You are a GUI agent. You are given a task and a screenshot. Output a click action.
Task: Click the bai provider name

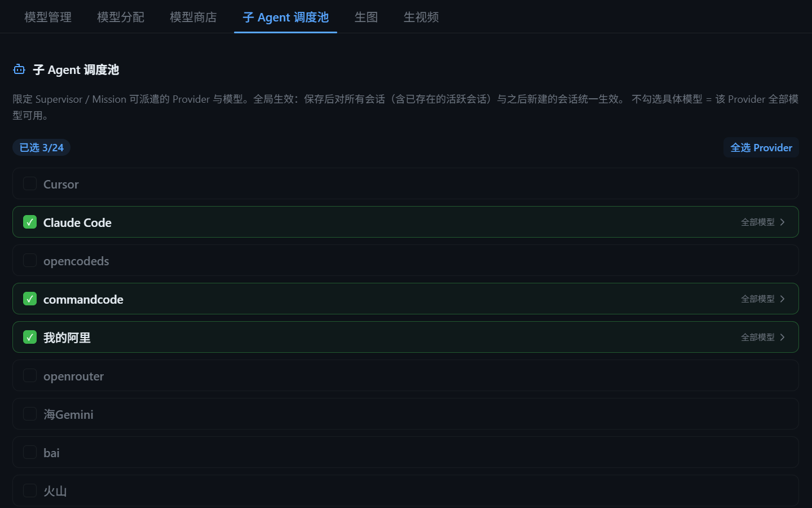tap(51, 453)
